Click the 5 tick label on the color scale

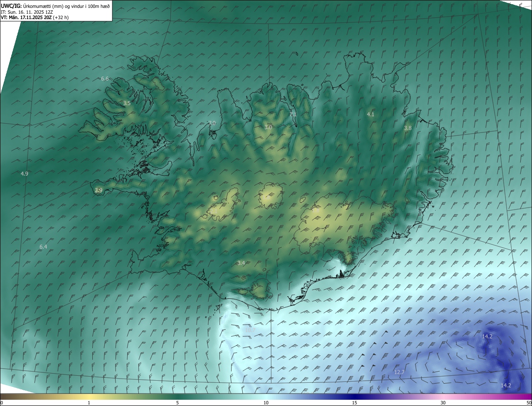coord(177,403)
